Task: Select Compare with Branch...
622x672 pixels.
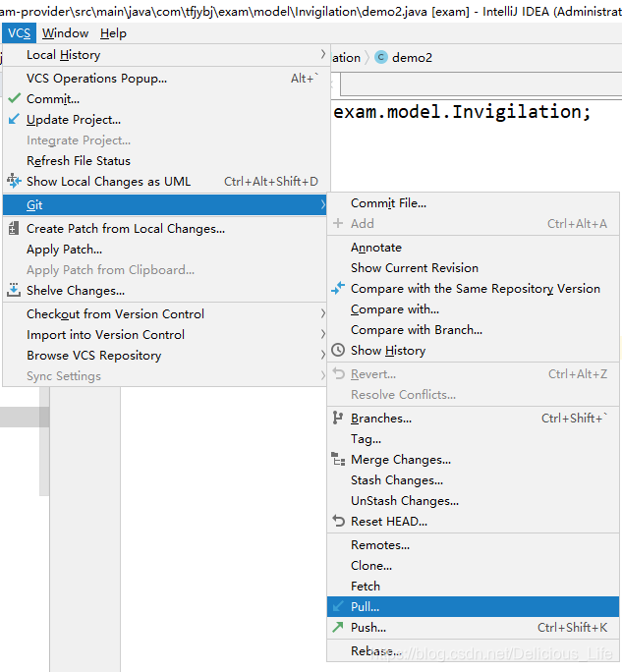Action: (473, 329)
